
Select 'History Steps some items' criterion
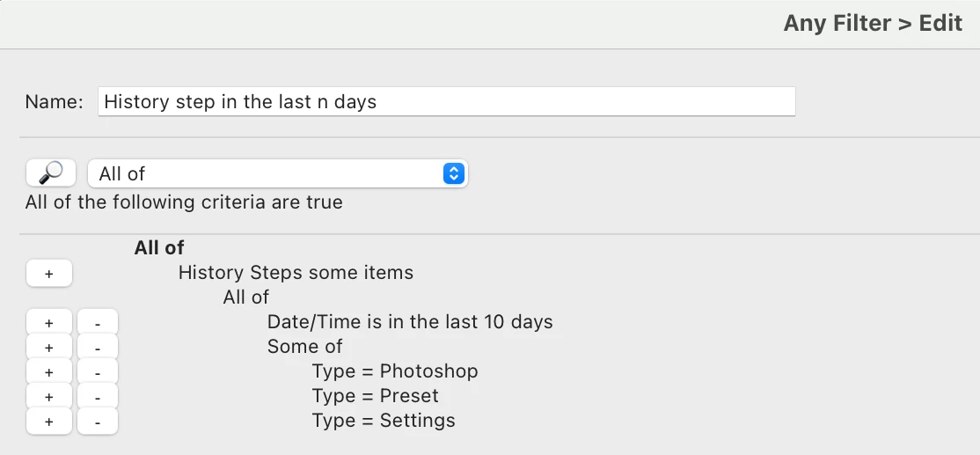(296, 273)
